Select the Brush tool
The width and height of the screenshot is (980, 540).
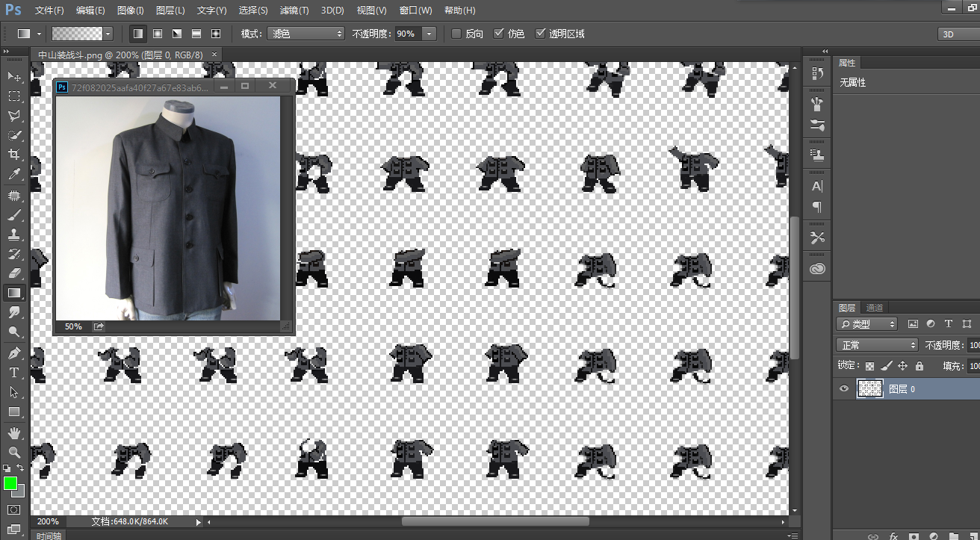pyautogui.click(x=14, y=215)
